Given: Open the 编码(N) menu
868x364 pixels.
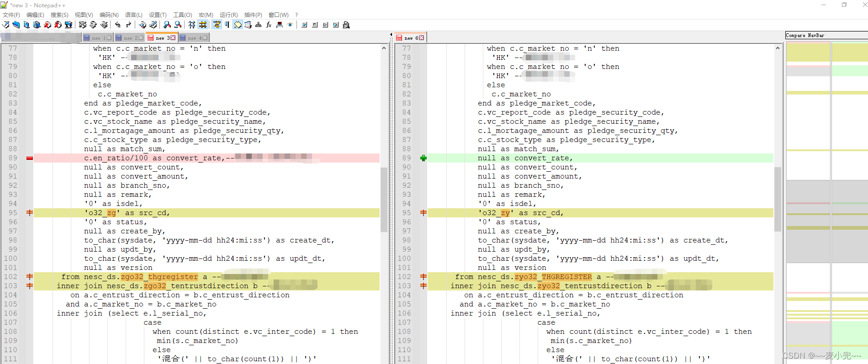Looking at the screenshot, I should point(109,15).
